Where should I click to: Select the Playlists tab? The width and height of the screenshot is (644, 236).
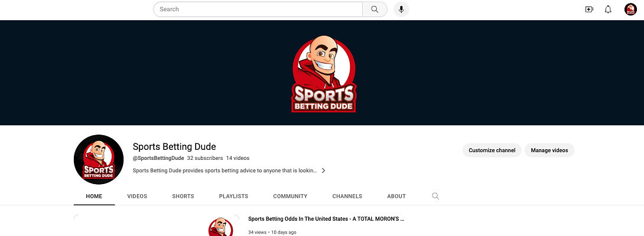coord(233,196)
